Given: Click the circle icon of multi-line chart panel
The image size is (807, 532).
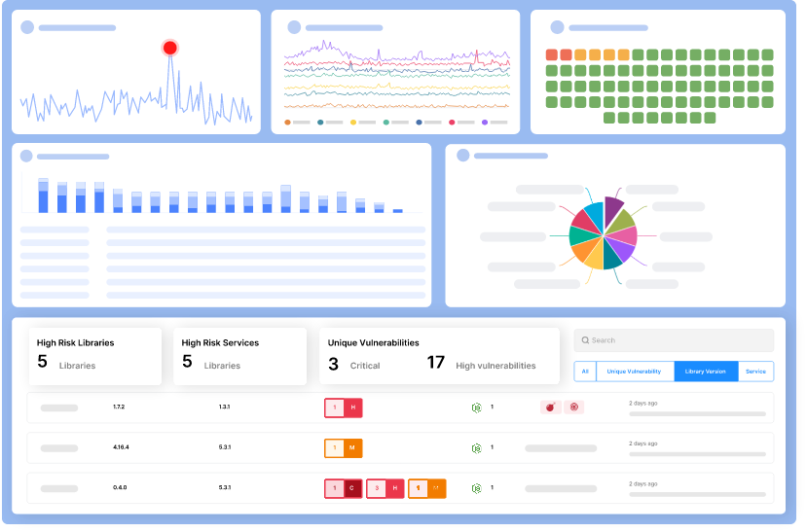Looking at the screenshot, I should pyautogui.click(x=296, y=28).
